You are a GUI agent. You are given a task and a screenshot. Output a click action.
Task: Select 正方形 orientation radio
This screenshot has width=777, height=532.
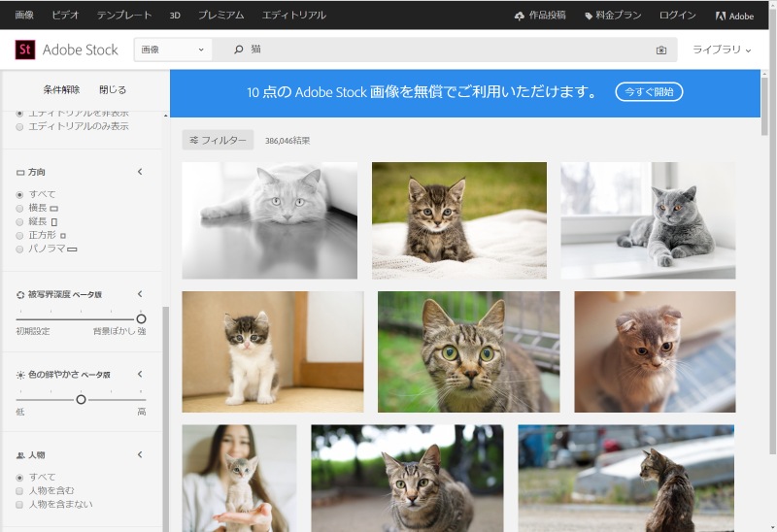click(x=19, y=236)
